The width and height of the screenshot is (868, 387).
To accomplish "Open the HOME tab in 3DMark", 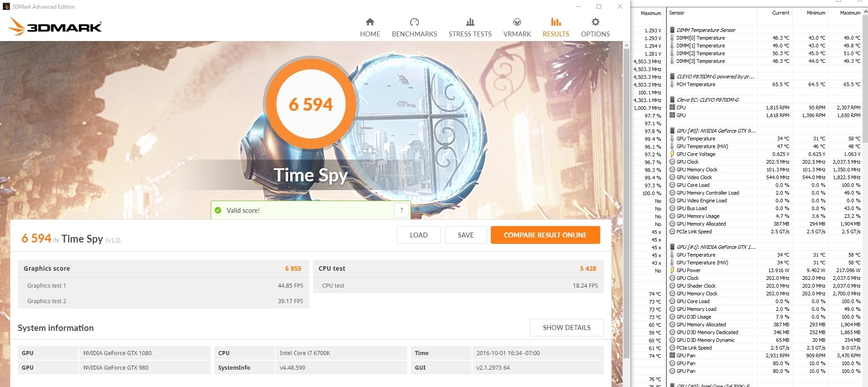I will (x=370, y=28).
